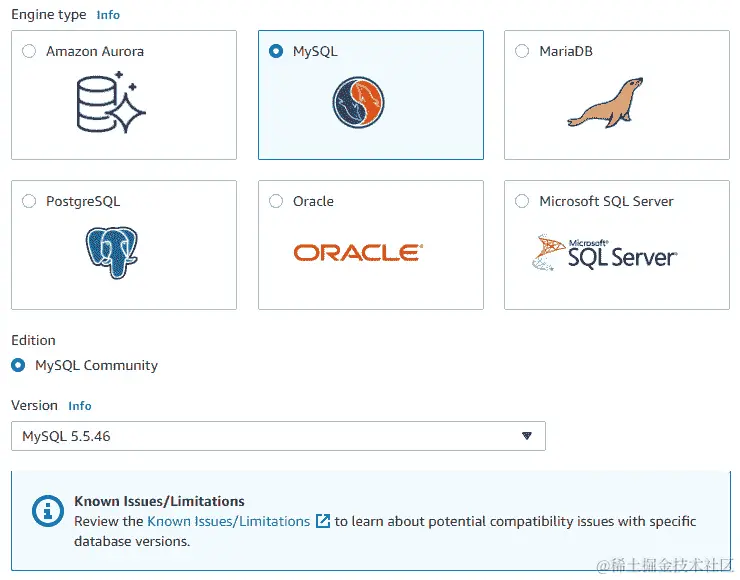Click the MariaDB label text

[566, 51]
